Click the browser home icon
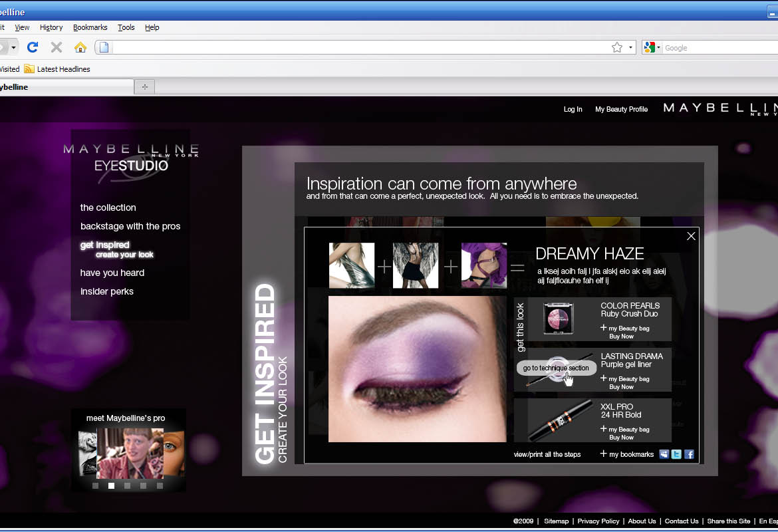This screenshot has width=778, height=532. (x=80, y=47)
